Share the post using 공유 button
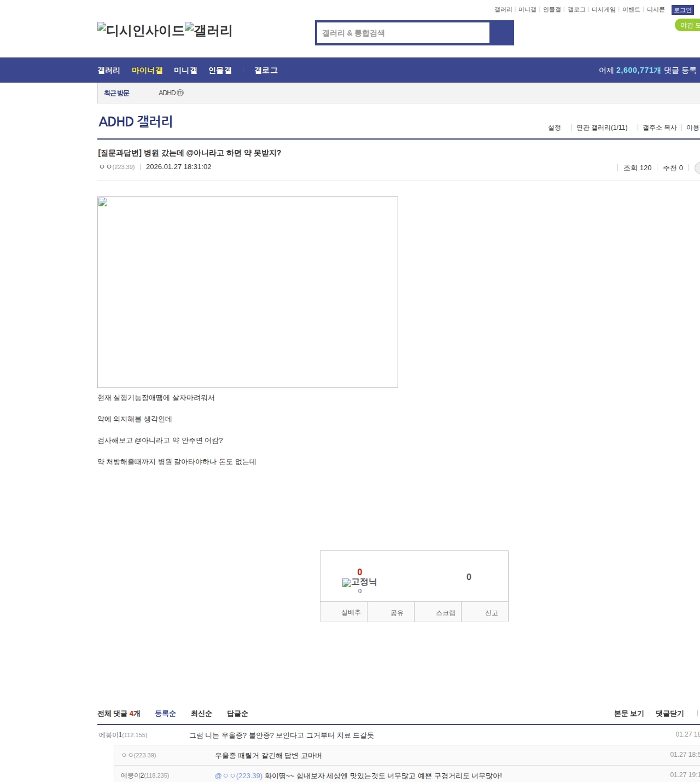700x782 pixels. (x=397, y=613)
